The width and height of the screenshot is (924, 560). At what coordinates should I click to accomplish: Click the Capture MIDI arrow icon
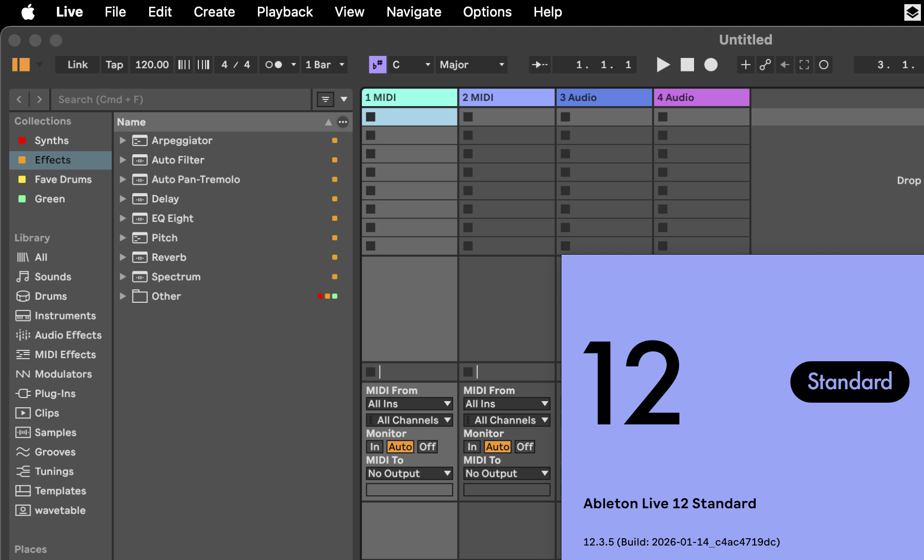(539, 65)
